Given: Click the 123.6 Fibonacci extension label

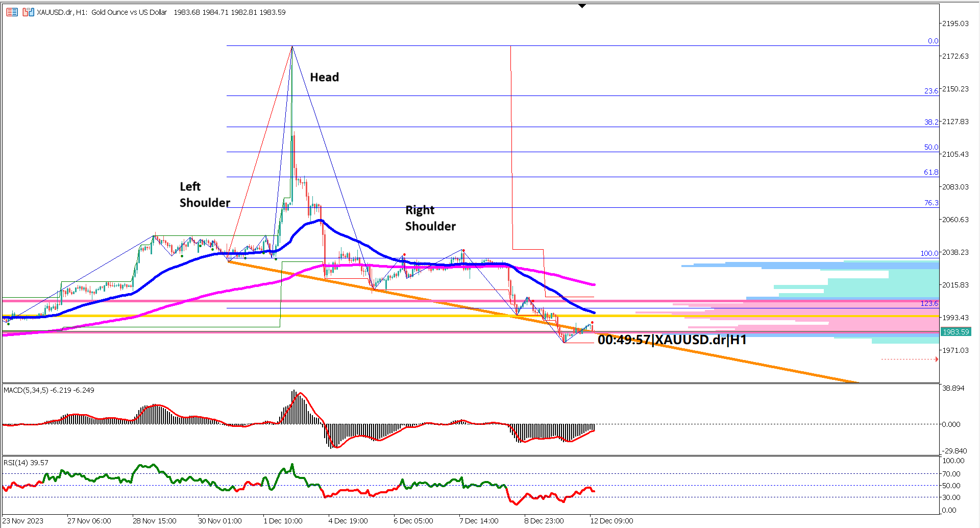Looking at the screenshot, I should (x=931, y=303).
